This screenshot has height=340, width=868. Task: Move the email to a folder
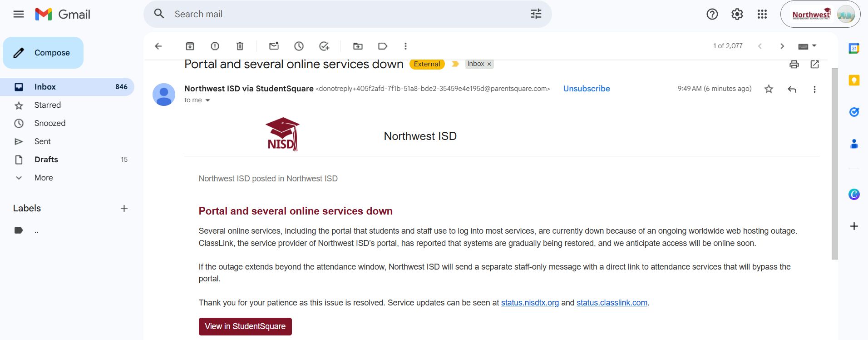358,46
